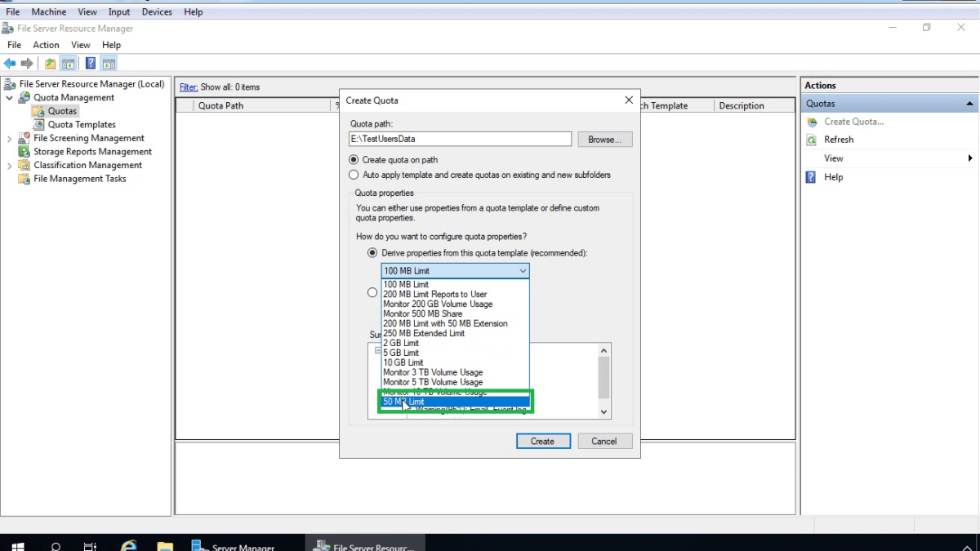Open File Explorer from the taskbar

(164, 545)
